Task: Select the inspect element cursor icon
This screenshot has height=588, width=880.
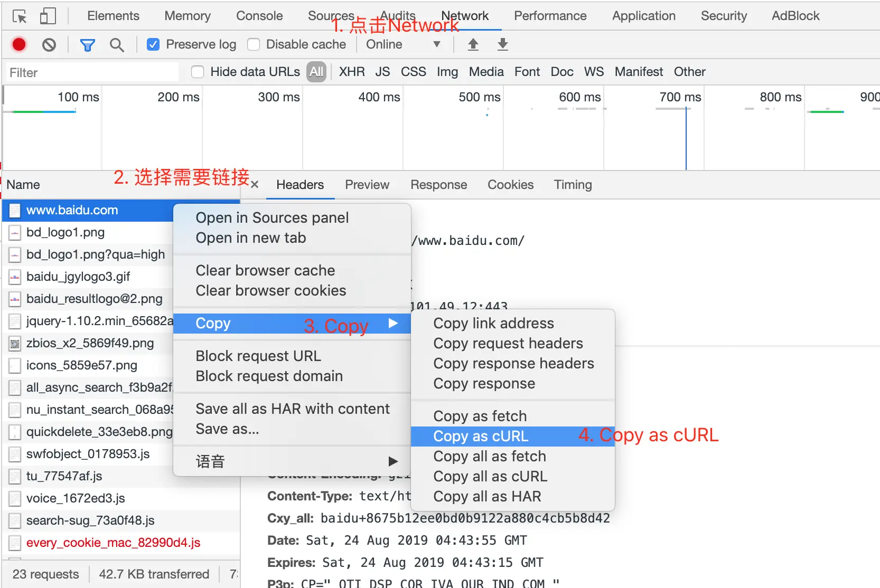Action: [19, 16]
